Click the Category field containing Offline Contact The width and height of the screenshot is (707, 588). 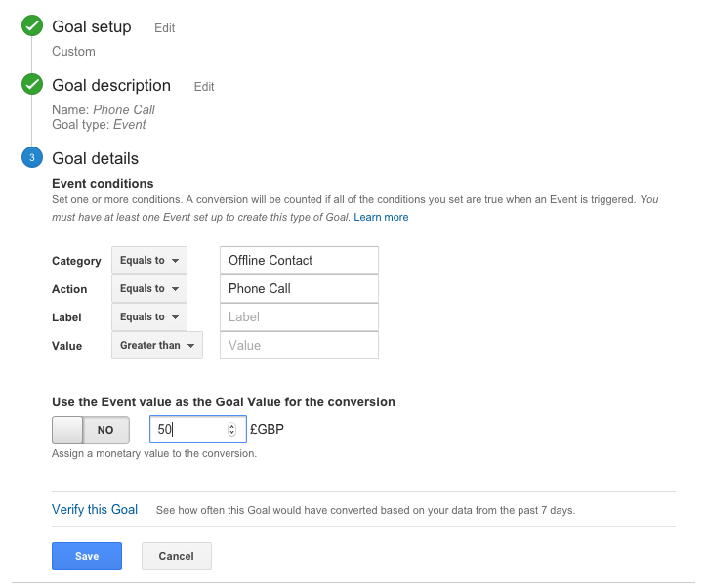point(300,260)
